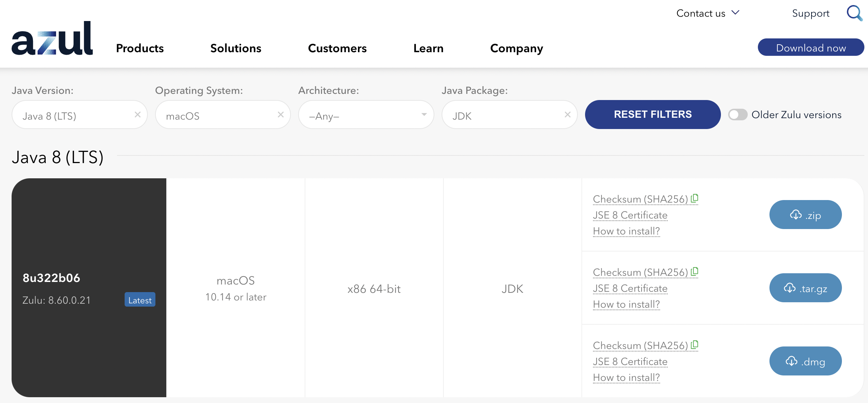
Task: Download the .zip package
Action: pyautogui.click(x=805, y=215)
